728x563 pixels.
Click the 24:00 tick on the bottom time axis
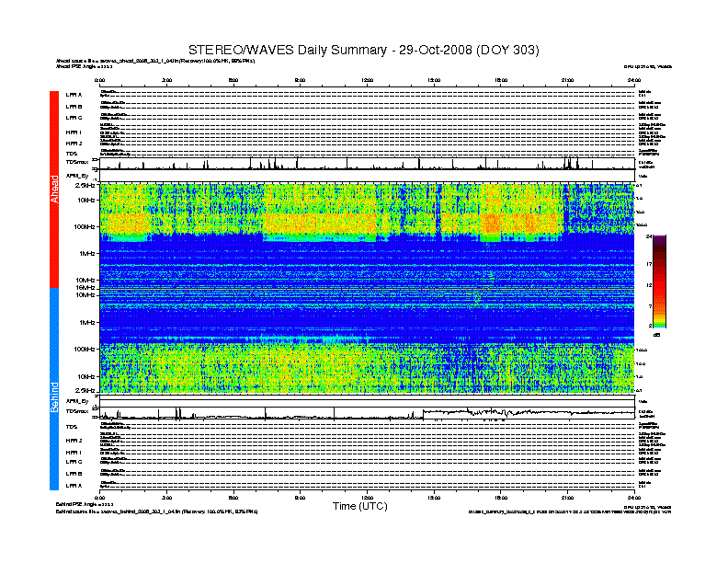pos(634,498)
